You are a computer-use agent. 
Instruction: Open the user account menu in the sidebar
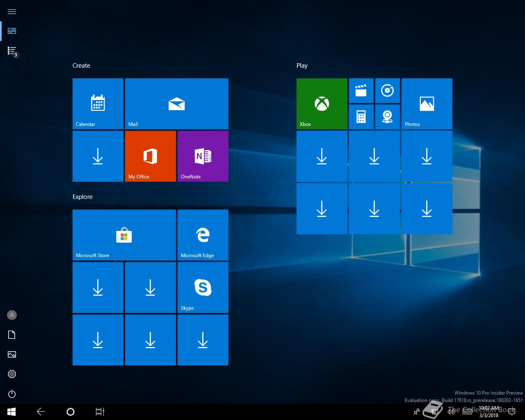12,315
